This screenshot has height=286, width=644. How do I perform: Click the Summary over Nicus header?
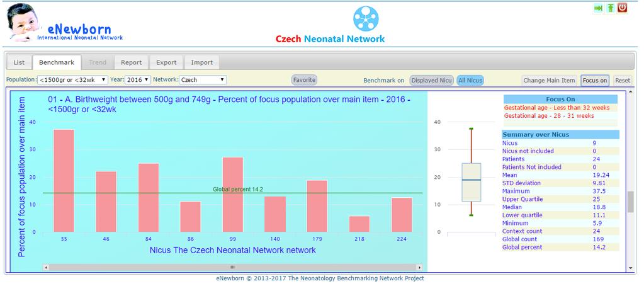pyautogui.click(x=560, y=135)
